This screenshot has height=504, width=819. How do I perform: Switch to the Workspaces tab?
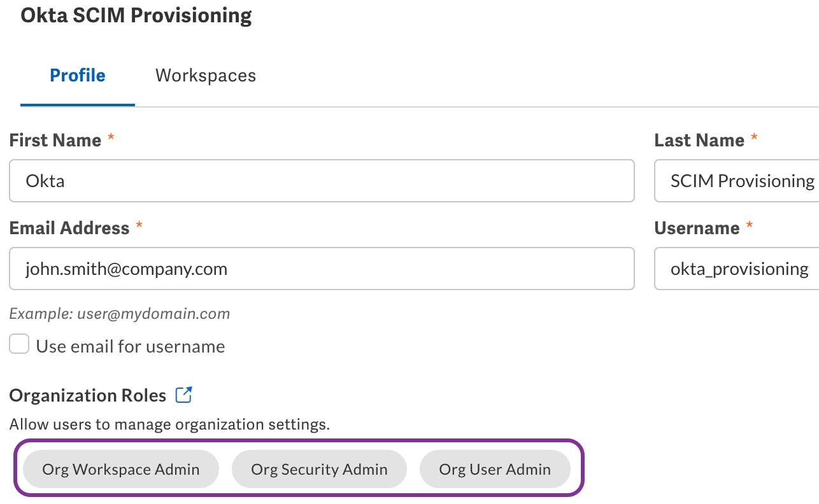(x=206, y=75)
